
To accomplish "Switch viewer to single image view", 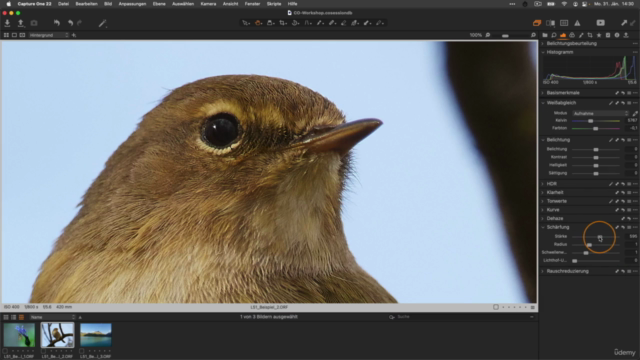I will click(14, 35).
